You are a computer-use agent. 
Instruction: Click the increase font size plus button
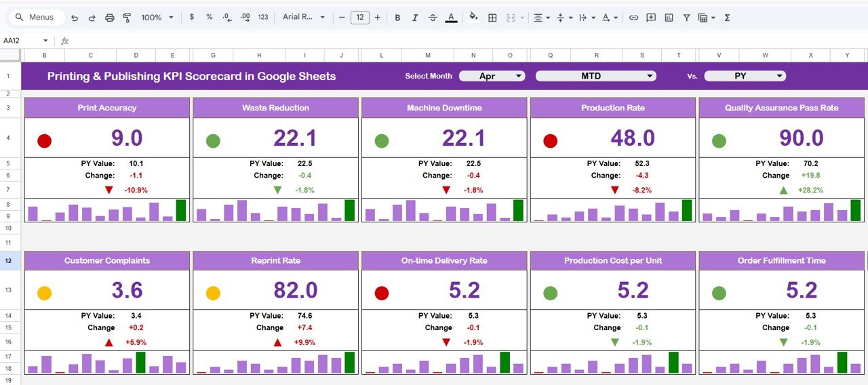click(x=378, y=18)
